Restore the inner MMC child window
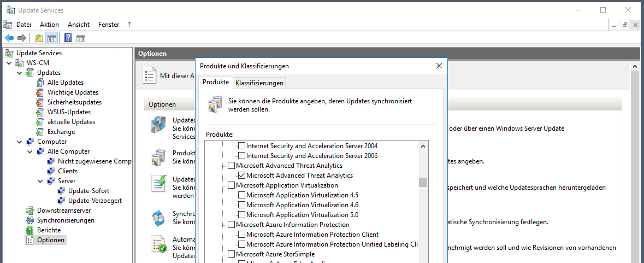644x263 pixels. (x=625, y=25)
